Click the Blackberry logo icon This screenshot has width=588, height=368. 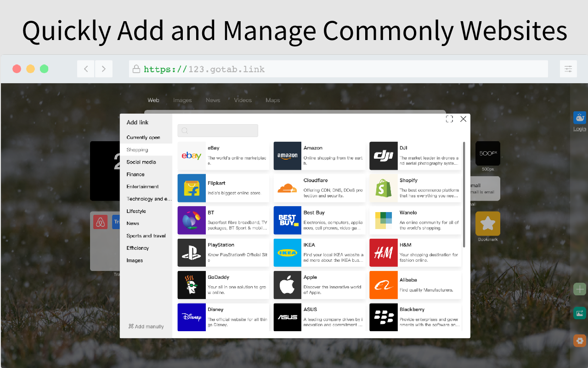point(384,317)
